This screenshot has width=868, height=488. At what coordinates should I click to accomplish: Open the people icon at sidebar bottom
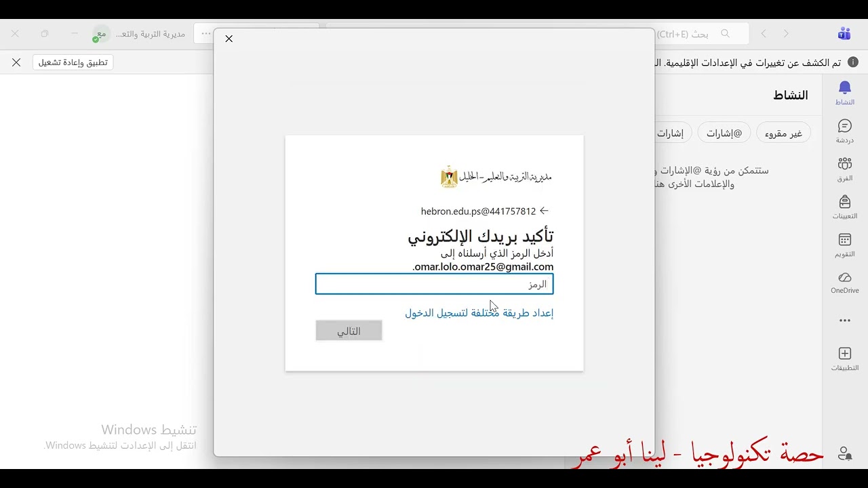(844, 453)
